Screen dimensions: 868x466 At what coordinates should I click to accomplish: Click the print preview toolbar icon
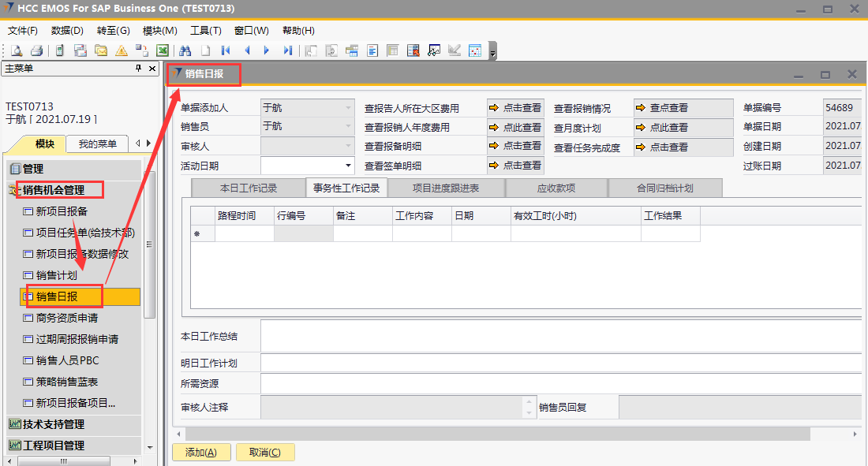click(17, 50)
